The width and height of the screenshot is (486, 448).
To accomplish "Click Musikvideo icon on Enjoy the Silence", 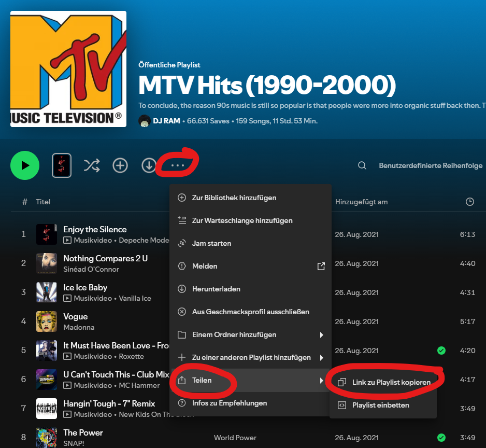I will [x=67, y=240].
